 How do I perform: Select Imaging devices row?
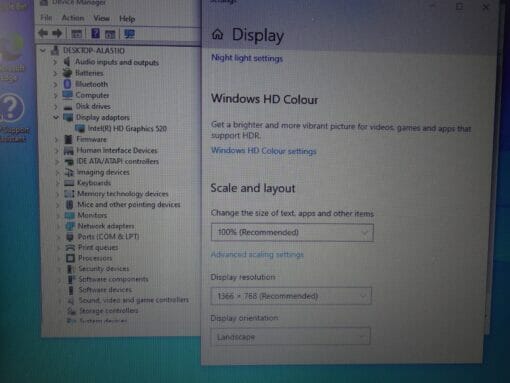103,172
